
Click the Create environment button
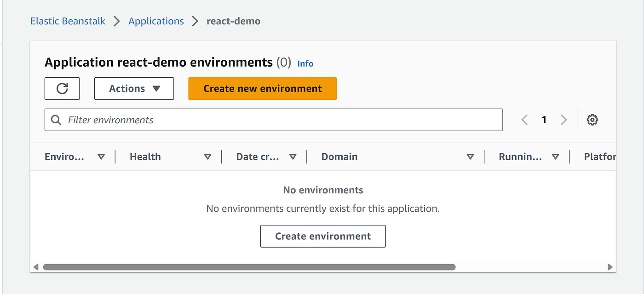click(x=323, y=236)
